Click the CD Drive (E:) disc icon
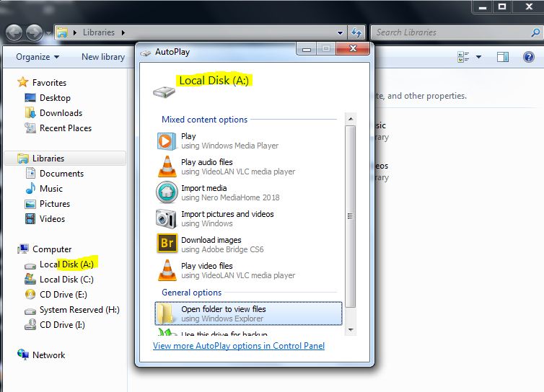The height and width of the screenshot is (392, 544). 30,294
